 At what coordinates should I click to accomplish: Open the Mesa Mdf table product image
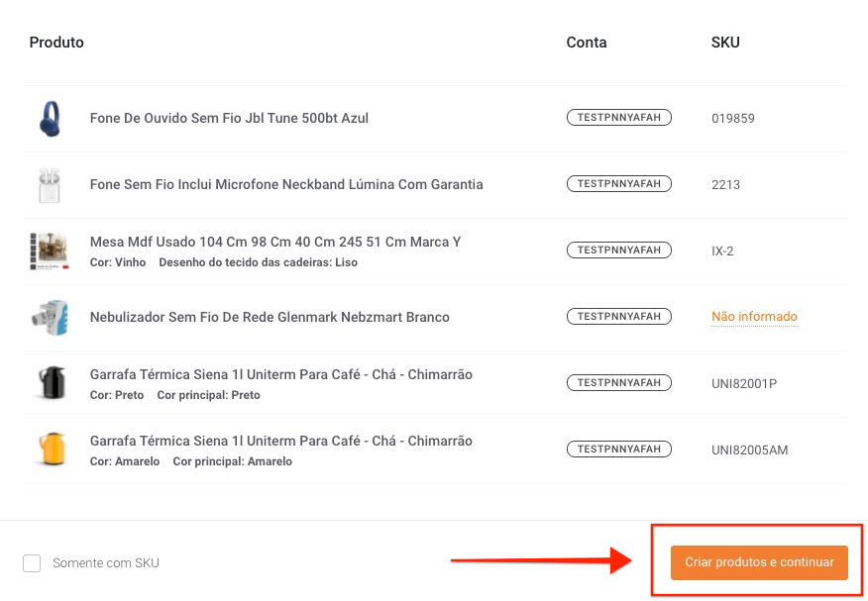pyautogui.click(x=50, y=251)
